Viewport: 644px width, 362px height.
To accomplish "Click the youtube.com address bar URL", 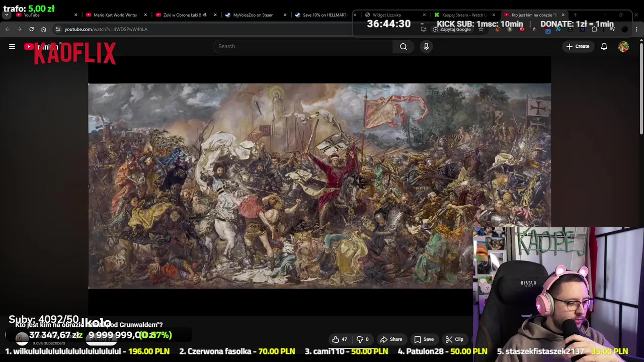I will [x=106, y=29].
